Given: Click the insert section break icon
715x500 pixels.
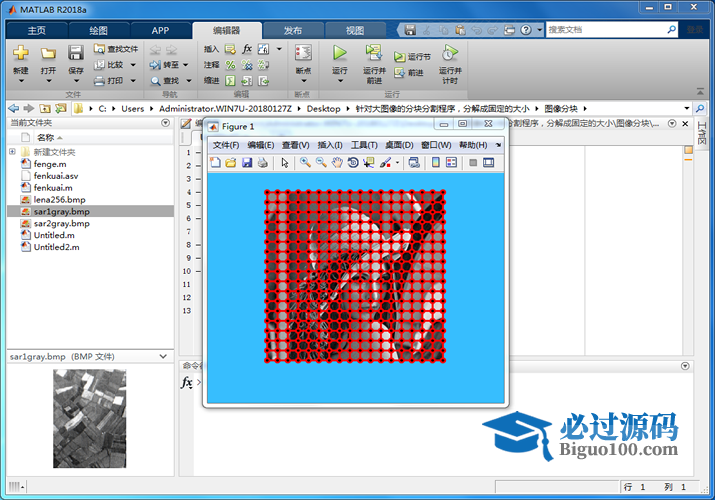Looking at the screenshot, I should coord(230,49).
